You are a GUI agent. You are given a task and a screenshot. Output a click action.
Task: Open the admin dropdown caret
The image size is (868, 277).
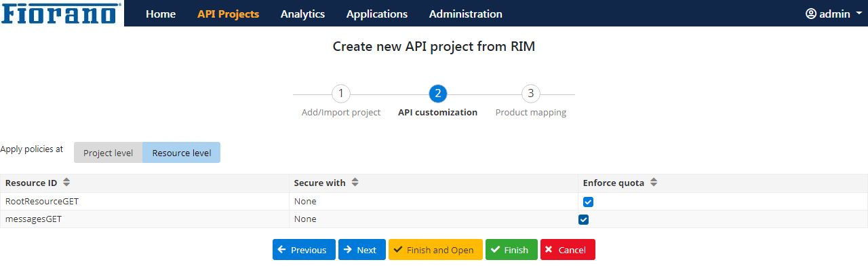(x=859, y=14)
